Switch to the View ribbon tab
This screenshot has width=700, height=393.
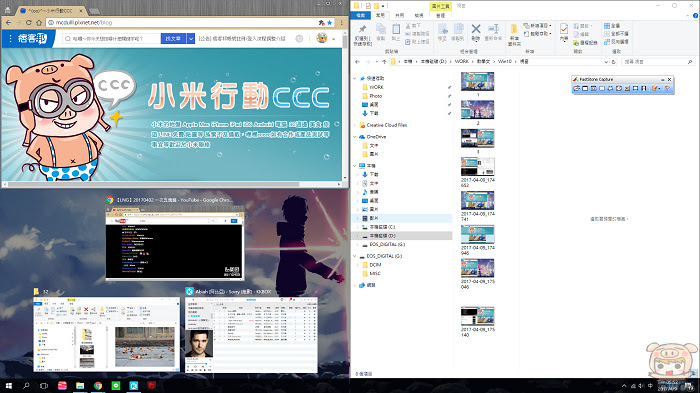click(419, 15)
